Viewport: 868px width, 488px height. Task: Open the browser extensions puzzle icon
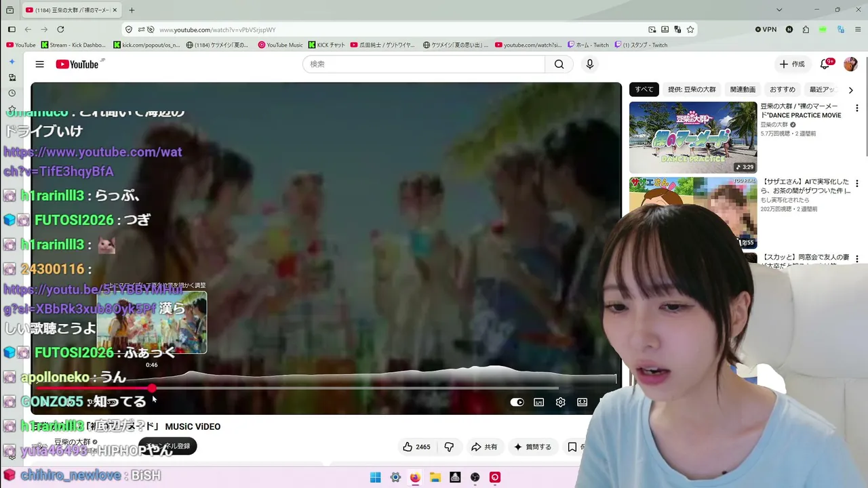tap(806, 30)
